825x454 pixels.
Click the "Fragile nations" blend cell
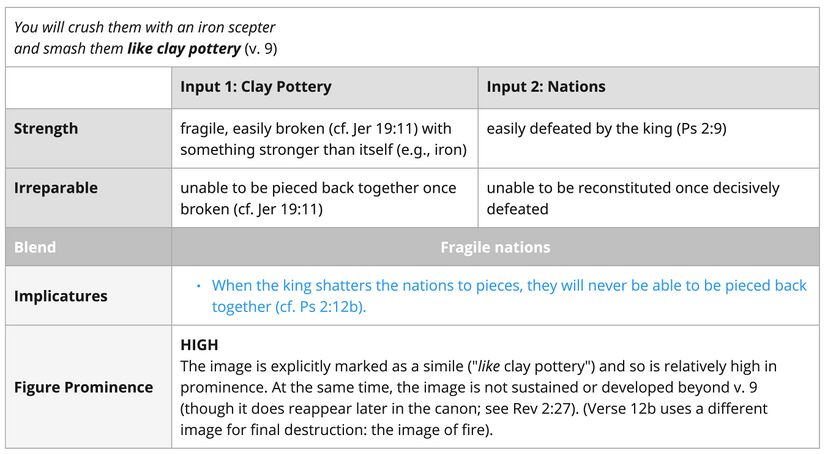pyautogui.click(x=495, y=247)
